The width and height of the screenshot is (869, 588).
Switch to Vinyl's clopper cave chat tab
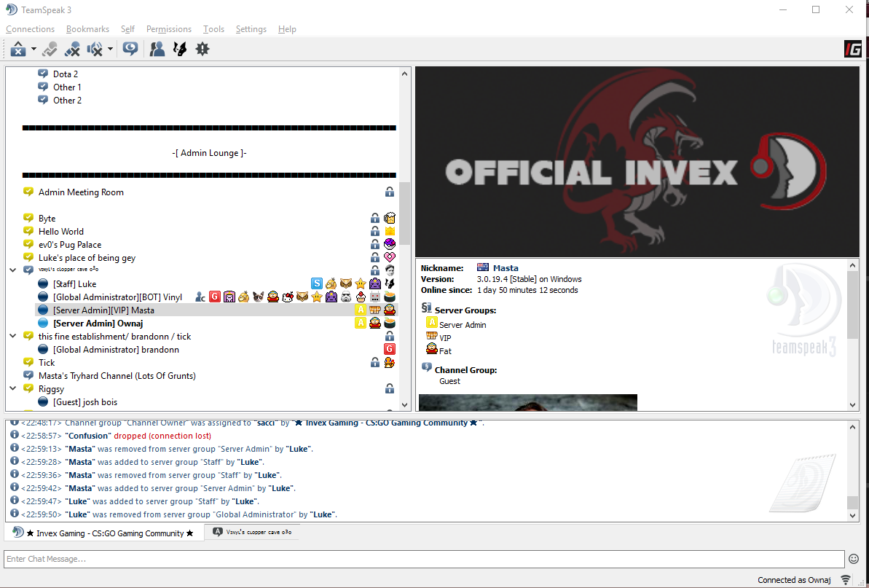(x=251, y=532)
